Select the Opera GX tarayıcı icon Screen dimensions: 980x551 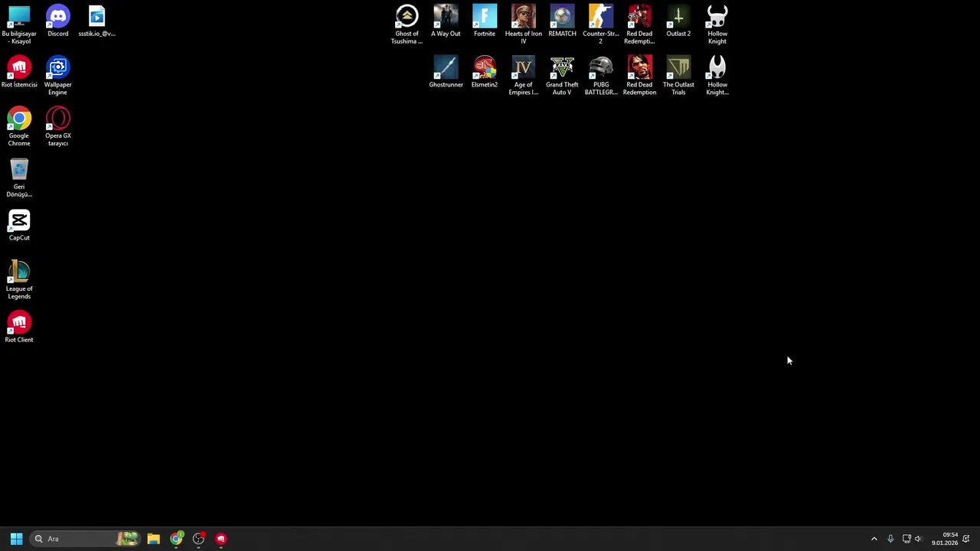pos(57,127)
